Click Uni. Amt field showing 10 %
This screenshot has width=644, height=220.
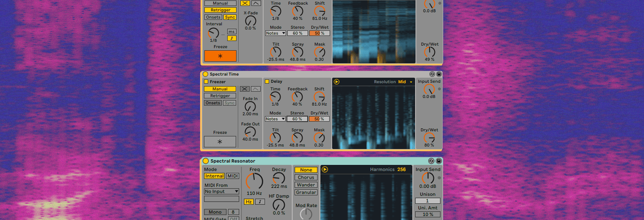427,214
